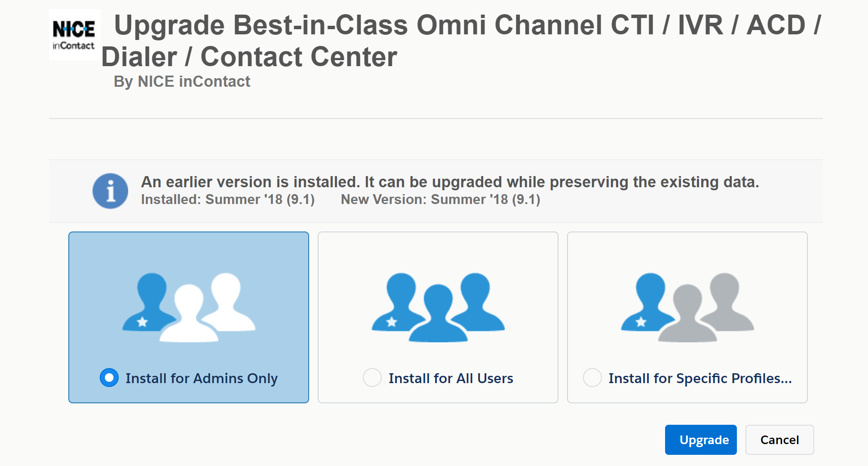Click the Installed: Summer '18 version text
The image size is (868, 466).
[x=228, y=200]
